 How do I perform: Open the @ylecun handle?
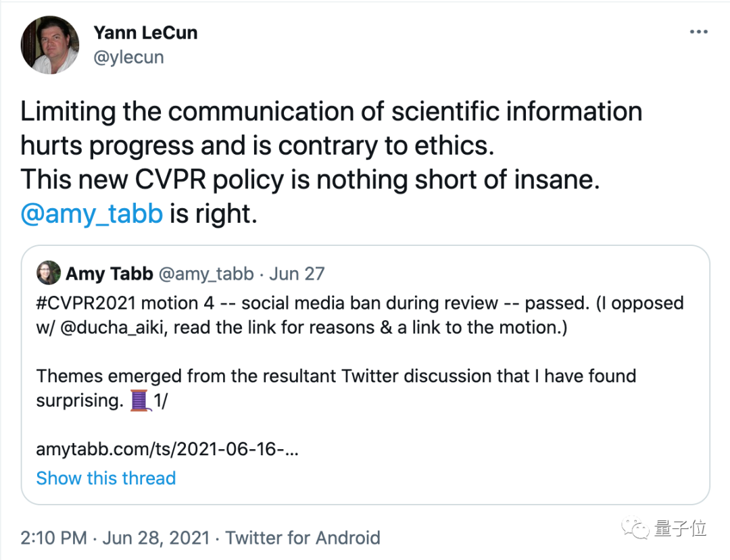coord(128,57)
